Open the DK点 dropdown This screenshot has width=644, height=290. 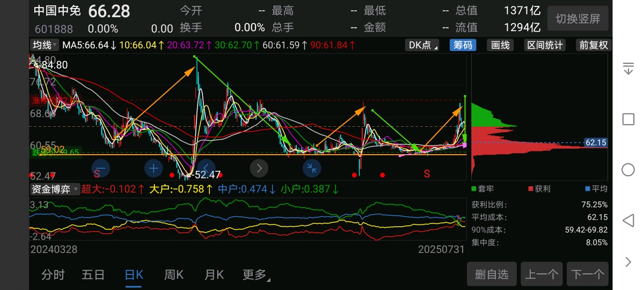[x=422, y=45]
